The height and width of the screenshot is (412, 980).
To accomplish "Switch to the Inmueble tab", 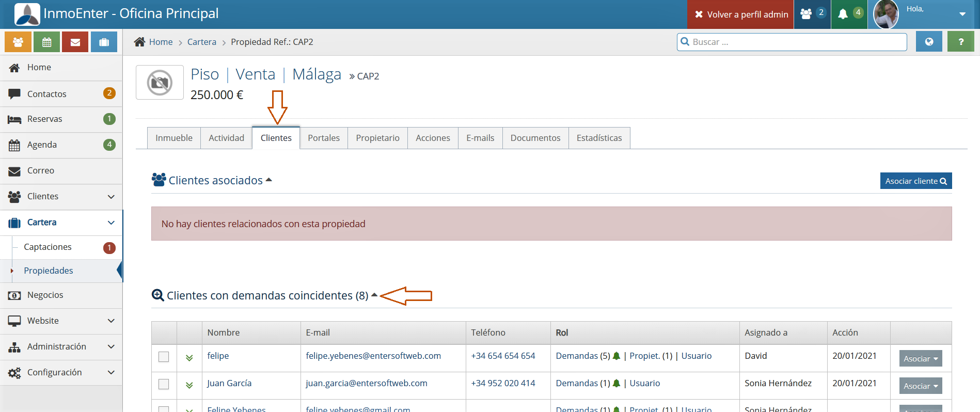I will click(x=174, y=138).
